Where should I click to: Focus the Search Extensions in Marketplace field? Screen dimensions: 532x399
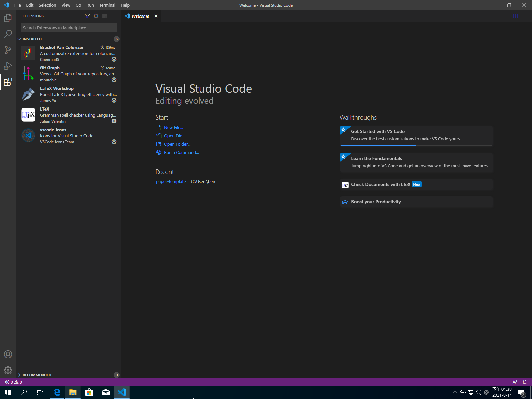tap(69, 28)
